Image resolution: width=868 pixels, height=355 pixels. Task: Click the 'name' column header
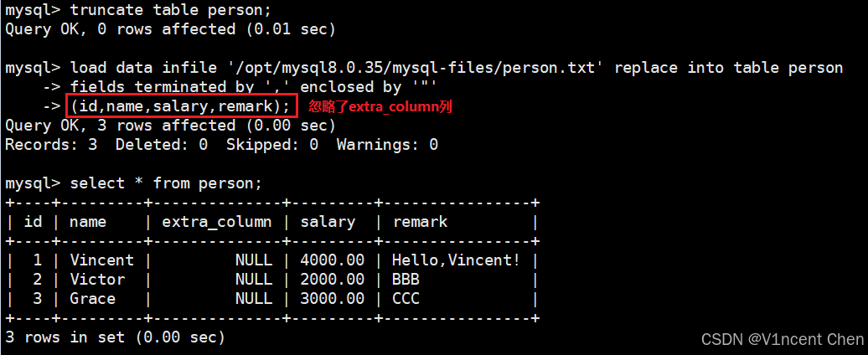coord(87,222)
